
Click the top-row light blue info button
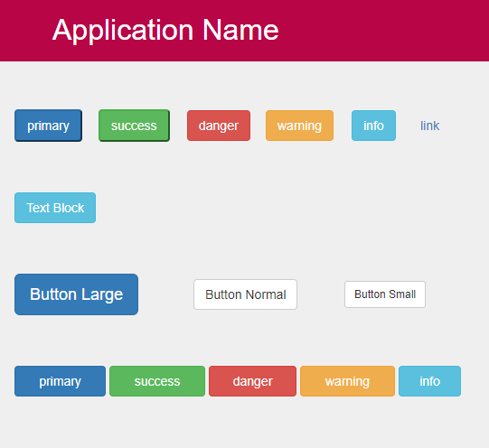(x=373, y=126)
